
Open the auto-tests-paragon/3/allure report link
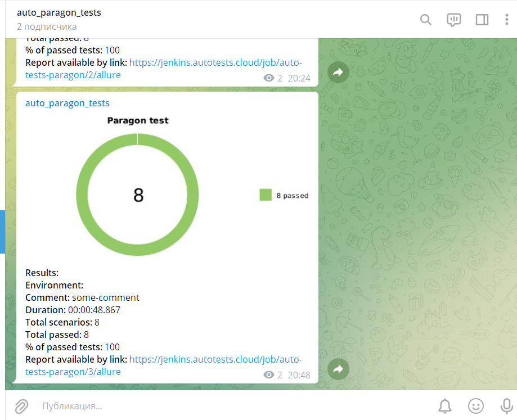164,365
